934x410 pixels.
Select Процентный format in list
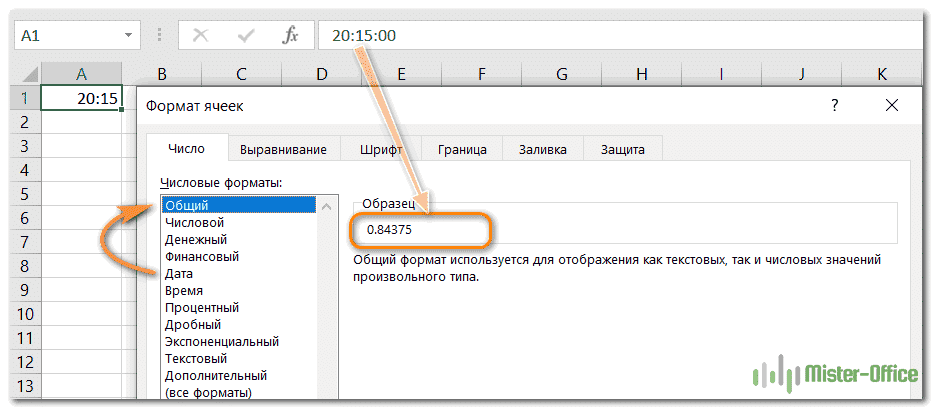(202, 307)
